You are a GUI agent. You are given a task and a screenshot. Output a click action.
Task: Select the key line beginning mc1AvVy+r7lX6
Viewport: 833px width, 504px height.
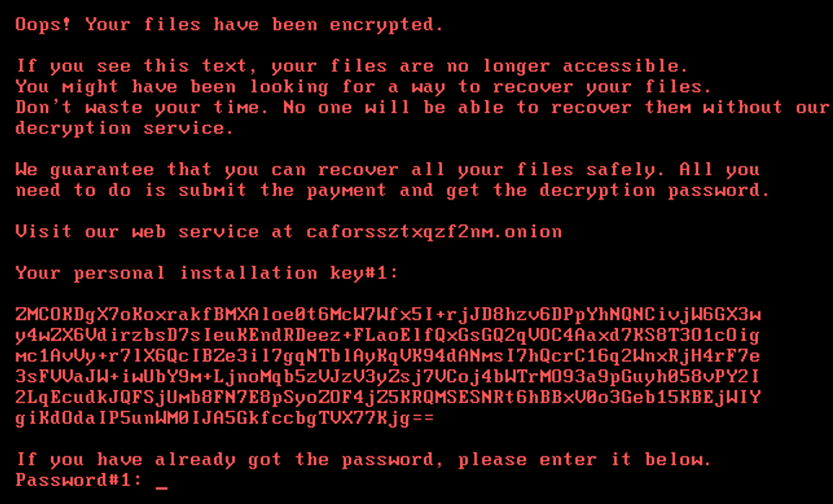click(388, 356)
